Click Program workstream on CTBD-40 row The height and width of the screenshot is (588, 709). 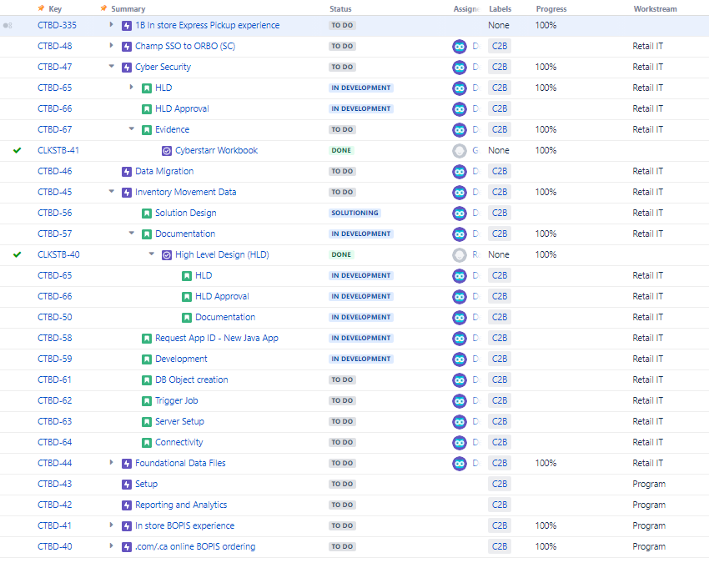click(649, 547)
